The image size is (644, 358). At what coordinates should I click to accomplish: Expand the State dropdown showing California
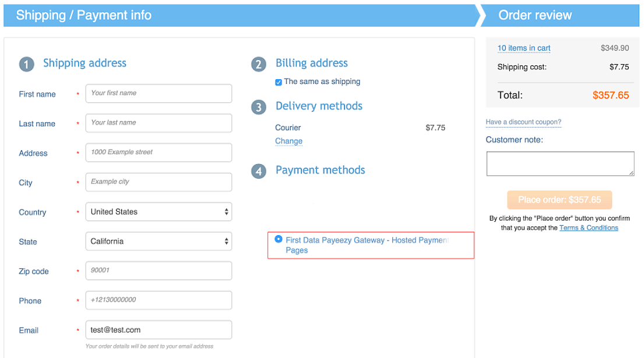tap(159, 241)
